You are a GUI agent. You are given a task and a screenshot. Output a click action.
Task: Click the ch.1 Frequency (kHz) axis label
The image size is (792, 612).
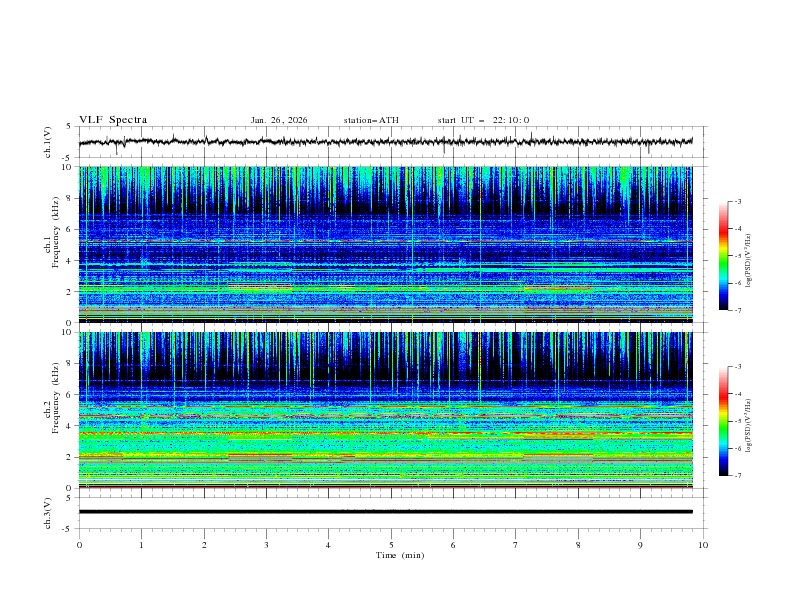[x=52, y=233]
